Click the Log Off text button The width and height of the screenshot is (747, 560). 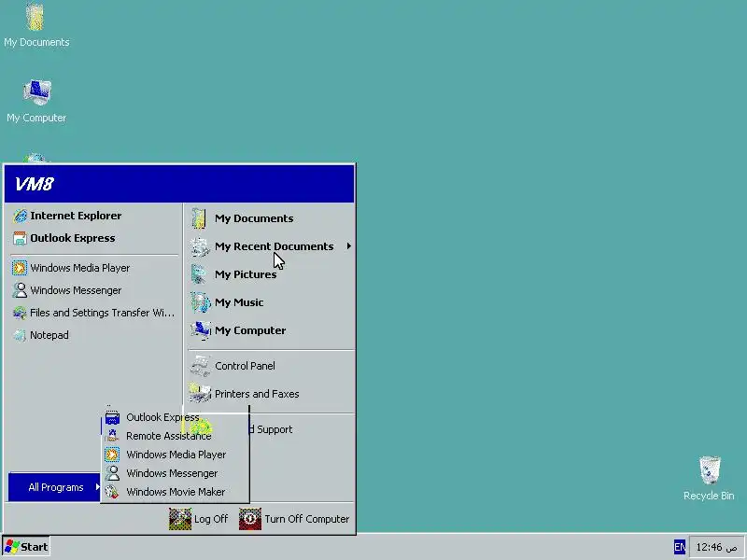[211, 519]
